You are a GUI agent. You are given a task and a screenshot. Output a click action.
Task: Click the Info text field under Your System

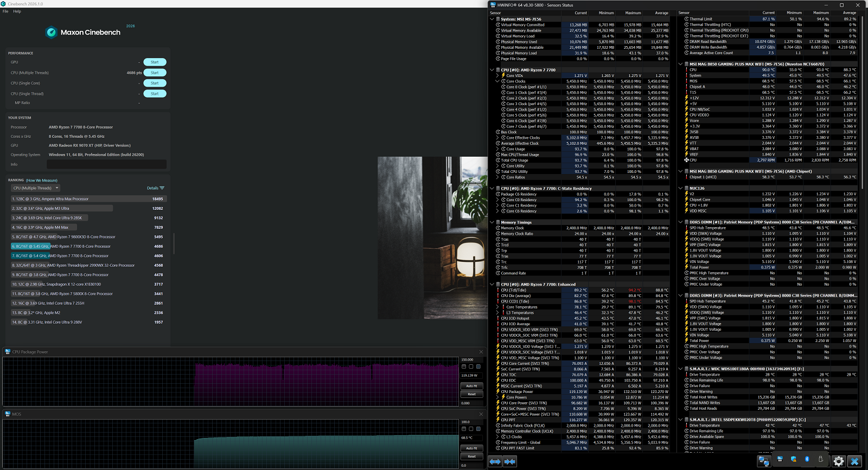tap(106, 164)
